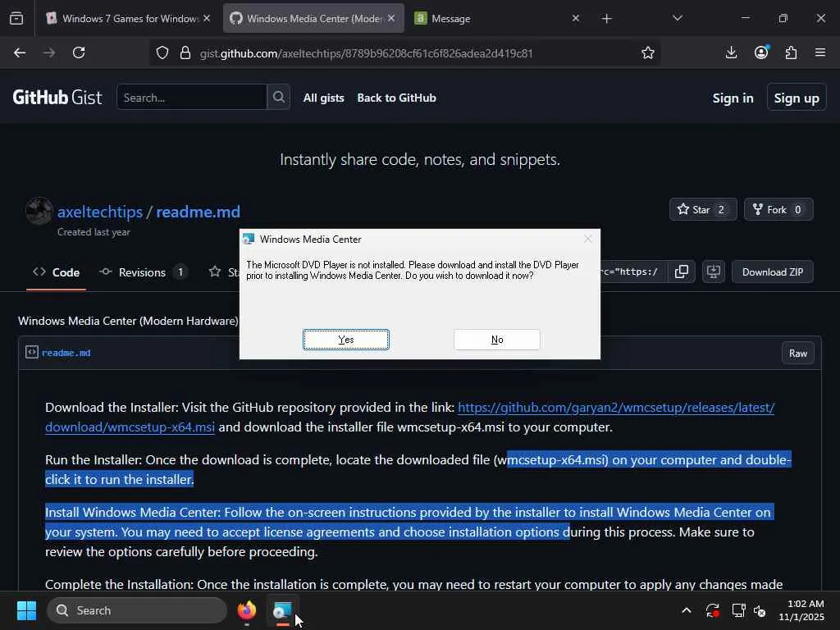
Task: Click the padlock site info icon
Action: (185, 53)
